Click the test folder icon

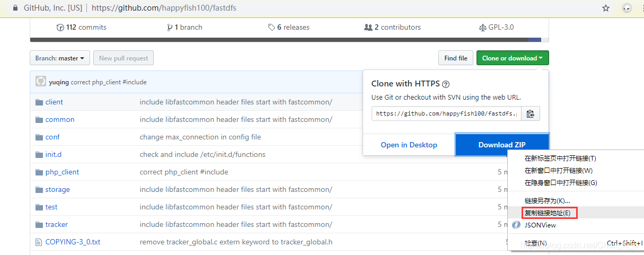(39, 207)
